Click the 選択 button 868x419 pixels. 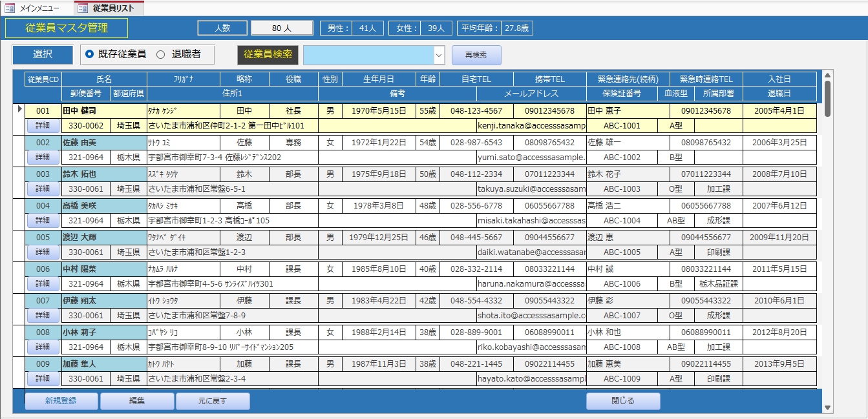43,55
